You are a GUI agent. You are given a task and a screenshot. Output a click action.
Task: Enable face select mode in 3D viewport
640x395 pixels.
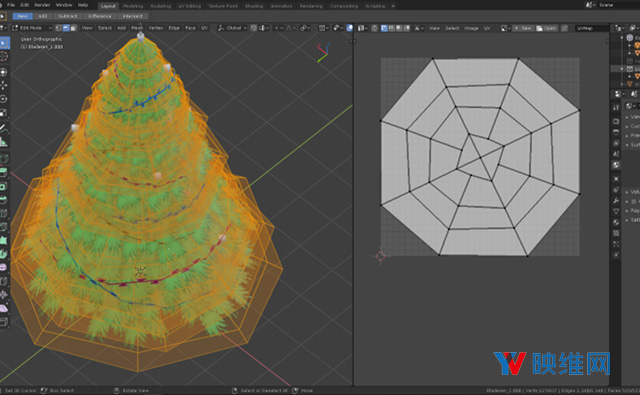click(x=73, y=28)
